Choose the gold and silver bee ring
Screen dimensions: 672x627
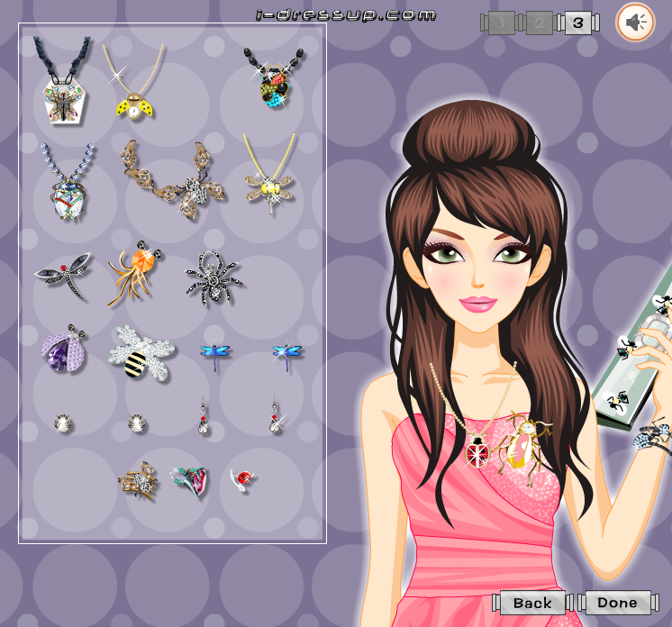point(138,481)
